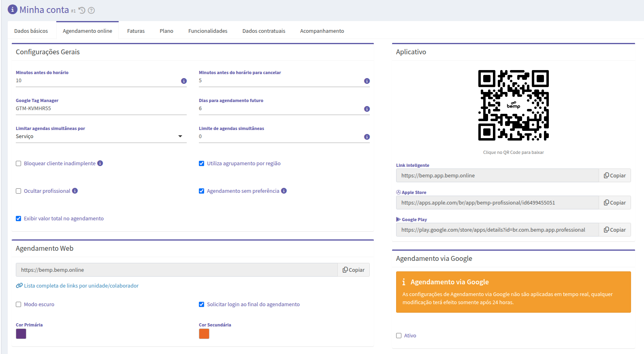This screenshot has width=644, height=354.
Task: Enable Bloquear cliente inadimplente checkbox
Action: (x=19, y=164)
